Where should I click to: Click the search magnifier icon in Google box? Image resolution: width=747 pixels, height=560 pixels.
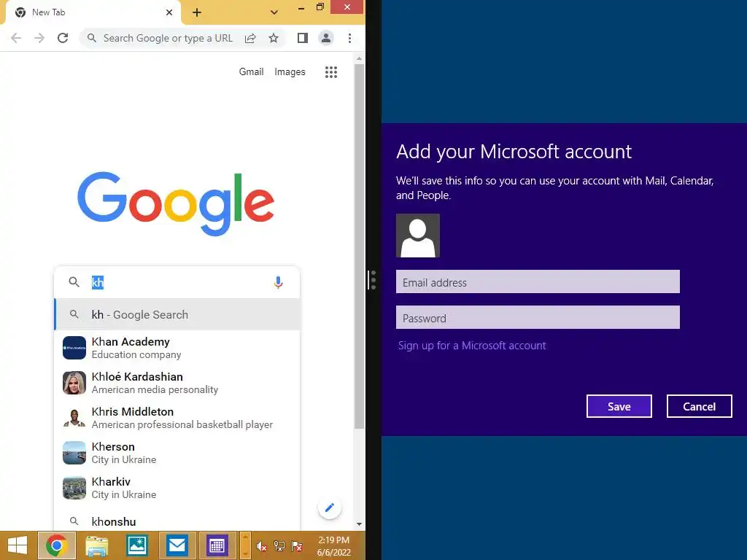(74, 282)
